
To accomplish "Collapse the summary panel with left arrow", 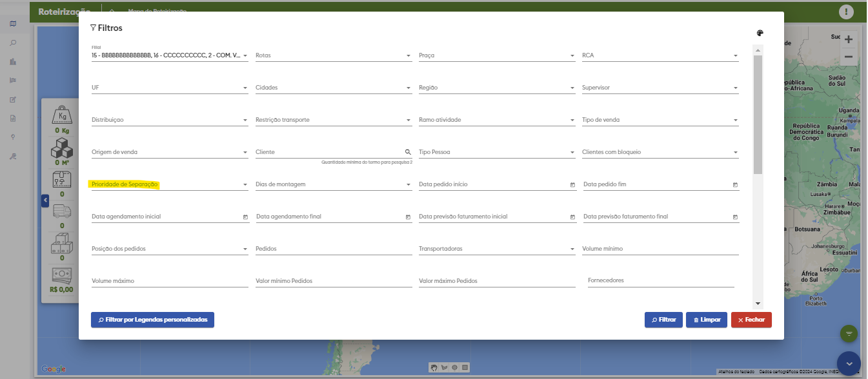I will point(45,200).
